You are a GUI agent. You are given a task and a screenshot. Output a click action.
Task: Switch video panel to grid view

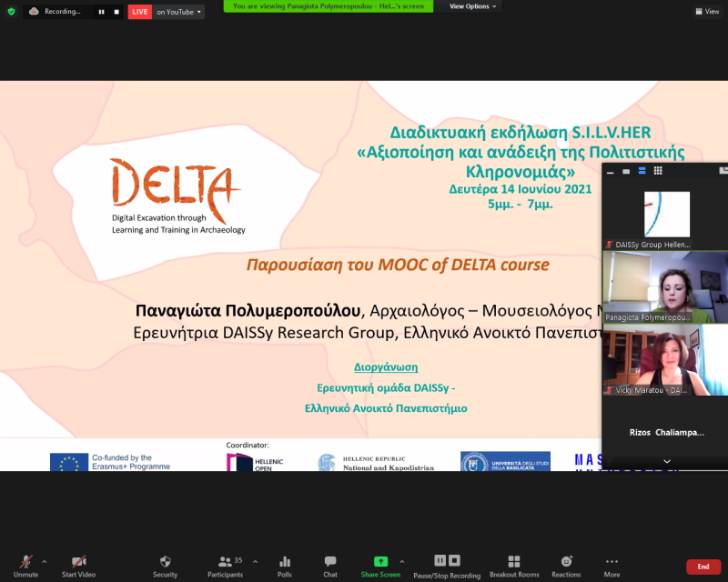tap(658, 171)
